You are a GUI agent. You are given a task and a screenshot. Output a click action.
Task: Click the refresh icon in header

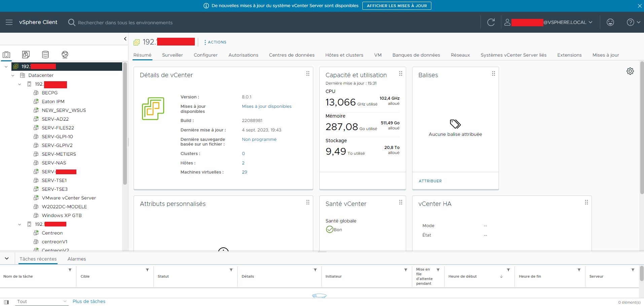point(491,22)
